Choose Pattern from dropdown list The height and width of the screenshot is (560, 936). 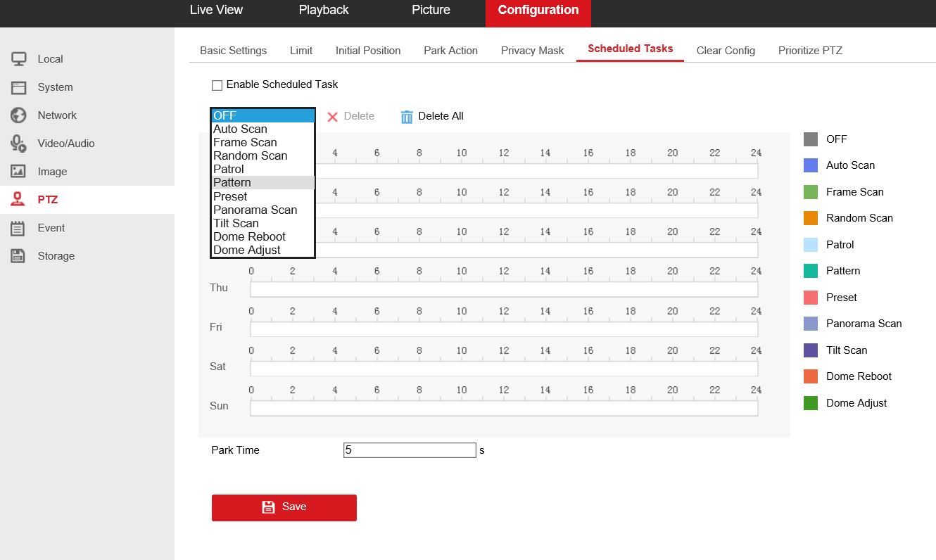[x=263, y=182]
